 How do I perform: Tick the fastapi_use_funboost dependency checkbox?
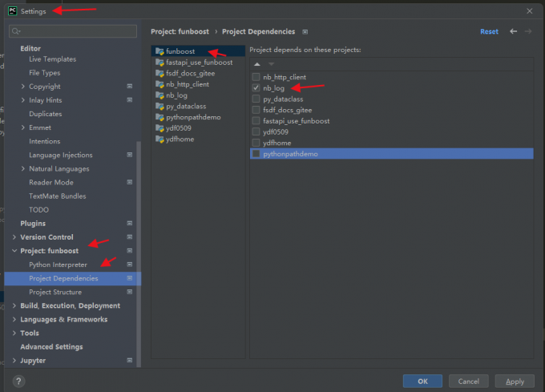click(x=256, y=121)
